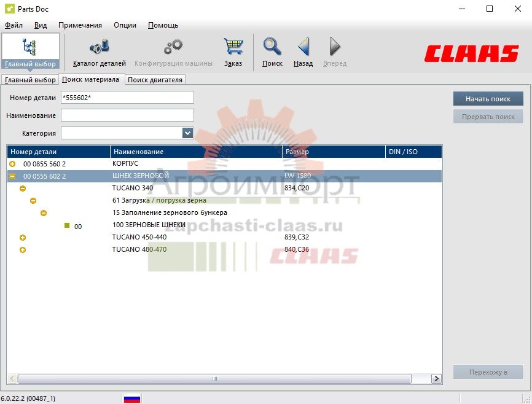Focus the Номер детали input field

[x=127, y=98]
